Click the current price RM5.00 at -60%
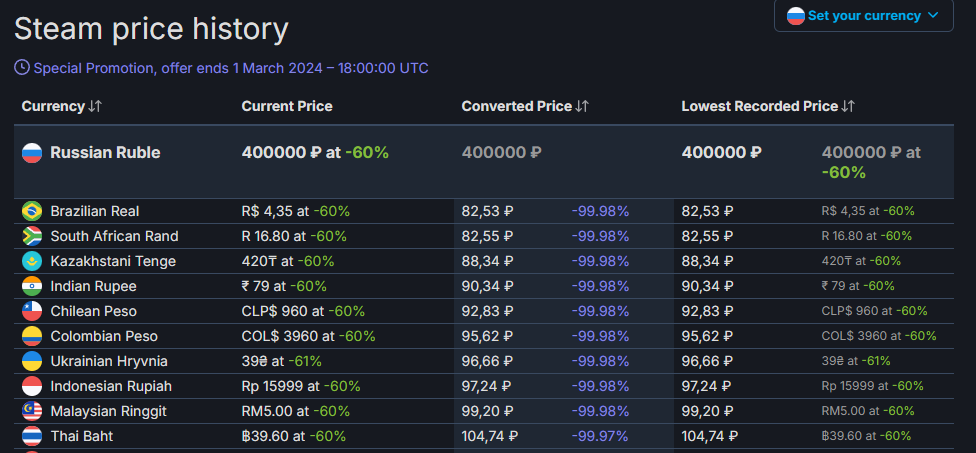Viewport: 976px width, 453px height. click(296, 411)
